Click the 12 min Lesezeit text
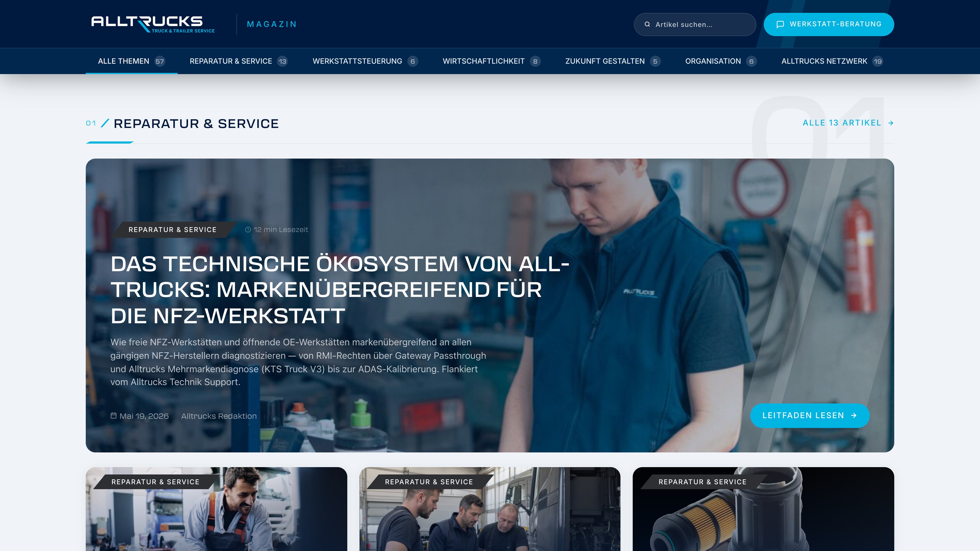This screenshot has height=551, width=980. click(x=281, y=230)
